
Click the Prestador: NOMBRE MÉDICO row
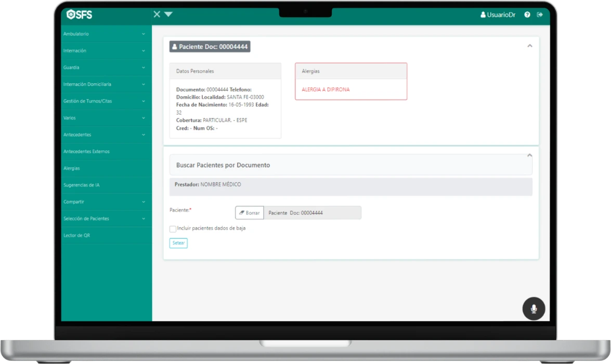[x=350, y=187]
